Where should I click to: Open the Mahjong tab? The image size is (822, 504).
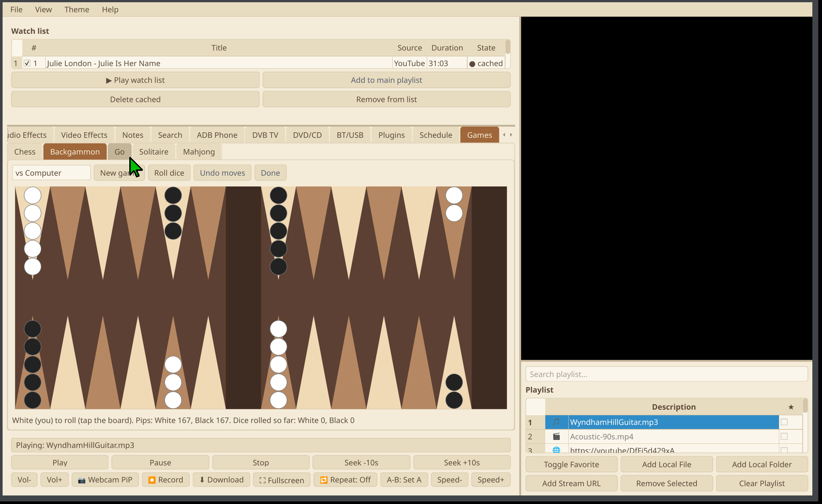(199, 152)
